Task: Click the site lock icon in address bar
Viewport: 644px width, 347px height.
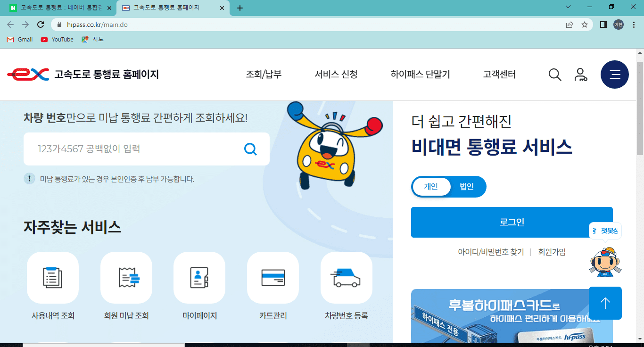Action: pyautogui.click(x=59, y=25)
